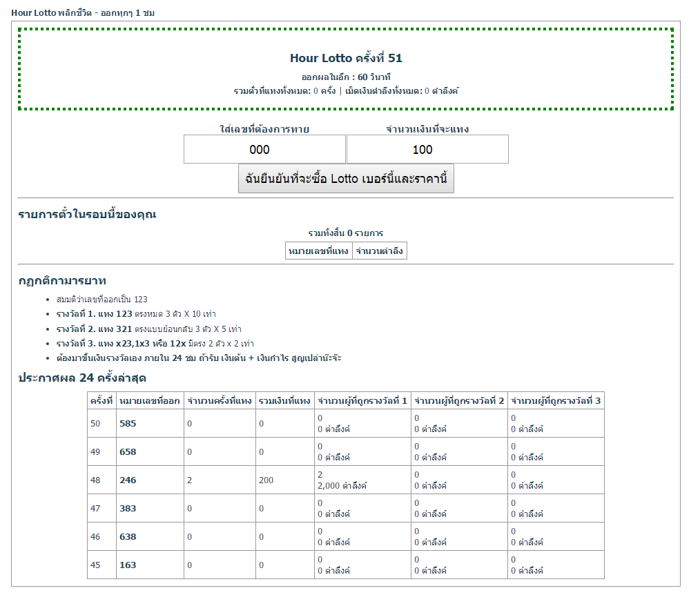Click round number 46 cell
The image size is (700, 595).
tap(101, 536)
